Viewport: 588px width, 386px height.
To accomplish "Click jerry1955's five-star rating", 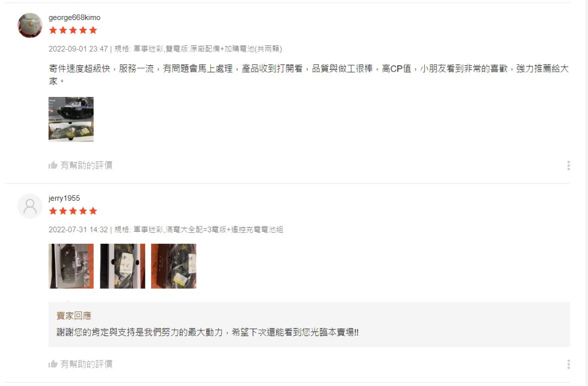I will 73,211.
